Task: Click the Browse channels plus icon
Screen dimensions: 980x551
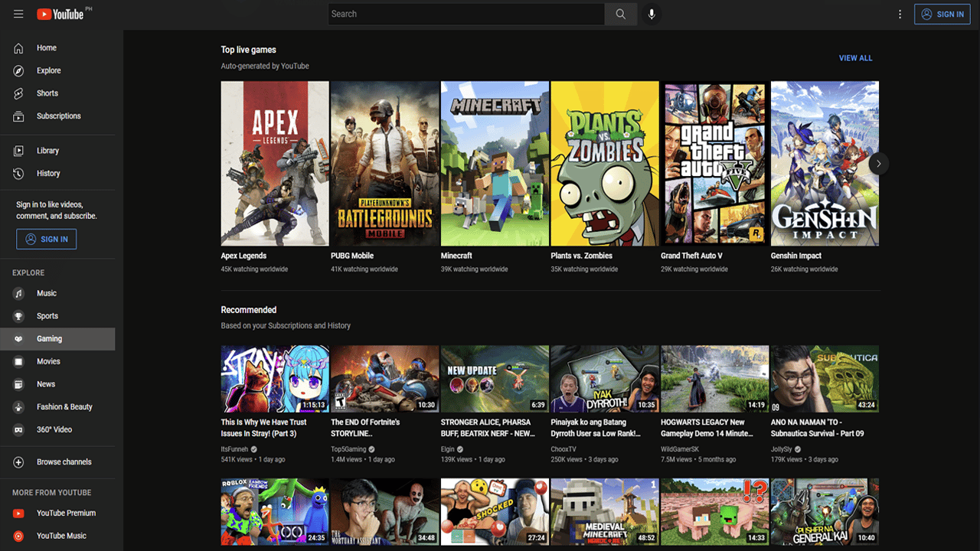Action: [x=19, y=462]
